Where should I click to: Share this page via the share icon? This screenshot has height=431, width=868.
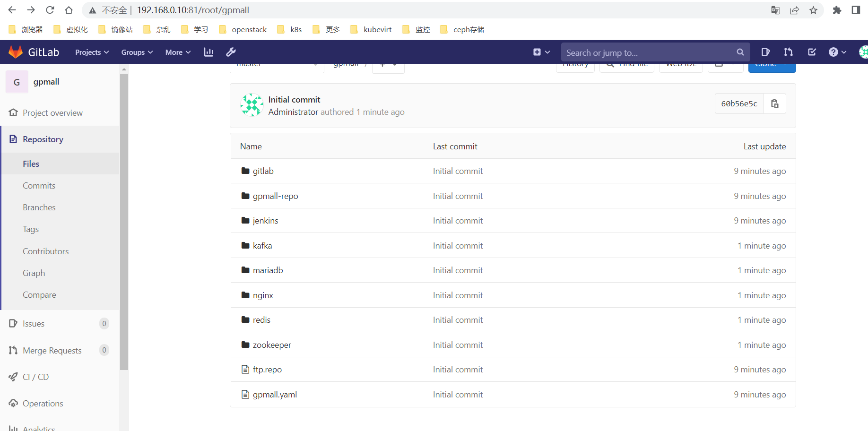click(x=794, y=10)
